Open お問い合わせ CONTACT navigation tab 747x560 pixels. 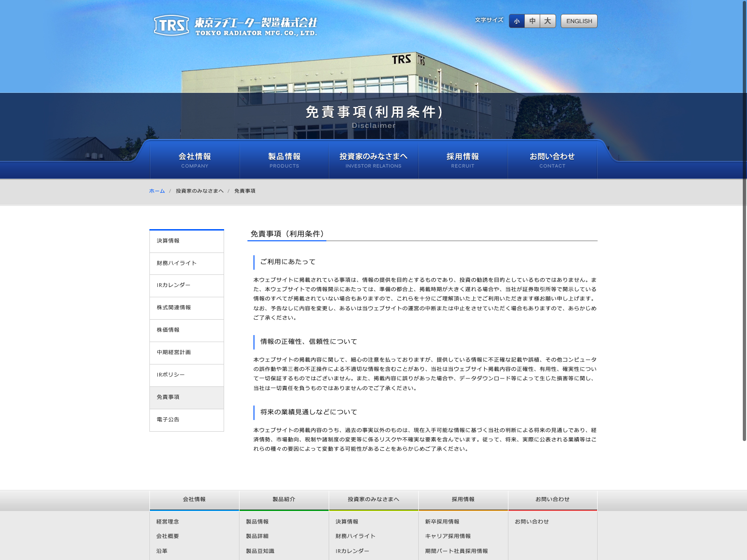(x=552, y=160)
